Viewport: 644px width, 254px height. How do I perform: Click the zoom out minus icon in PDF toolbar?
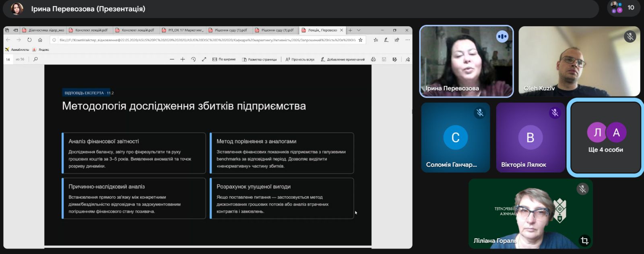[172, 59]
